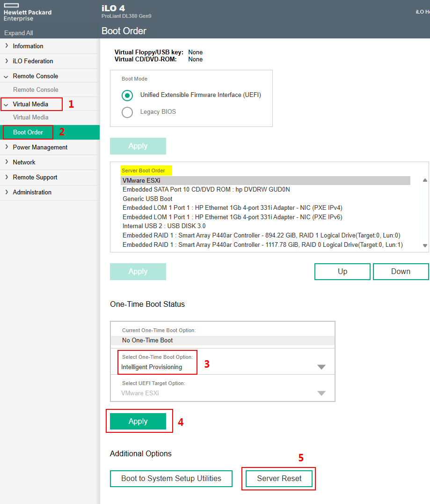Image resolution: width=430 pixels, height=504 pixels.
Task: Click the Up button
Action: [x=343, y=272]
